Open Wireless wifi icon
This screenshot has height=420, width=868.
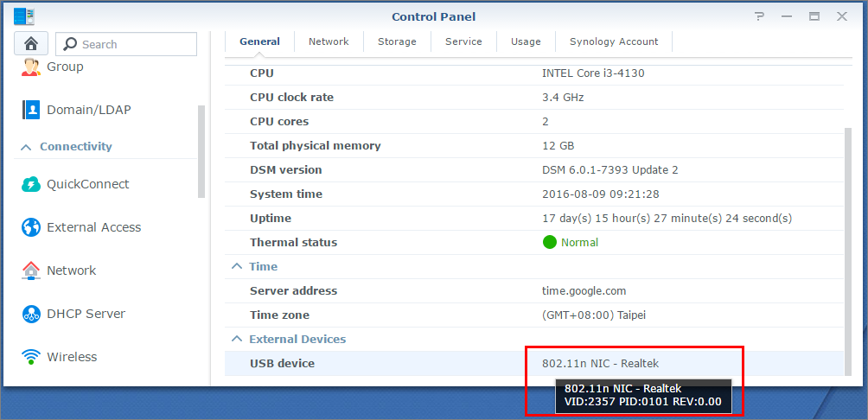(31, 357)
